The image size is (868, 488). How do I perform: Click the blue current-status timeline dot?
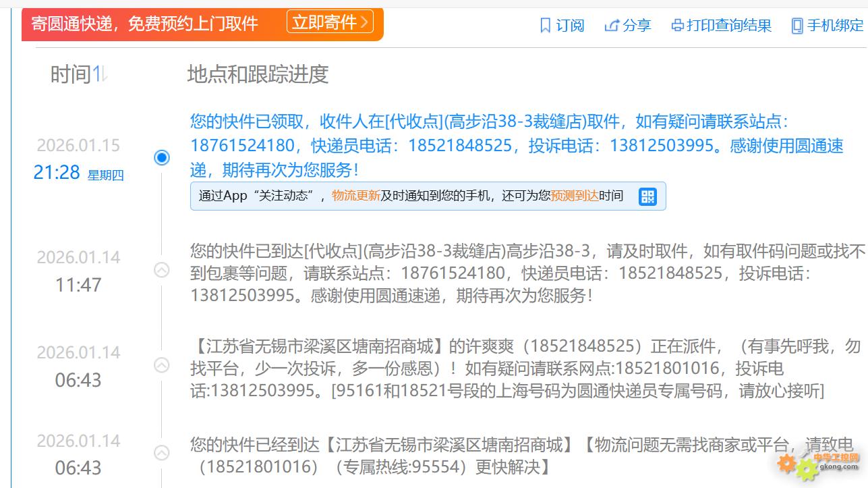tap(162, 158)
